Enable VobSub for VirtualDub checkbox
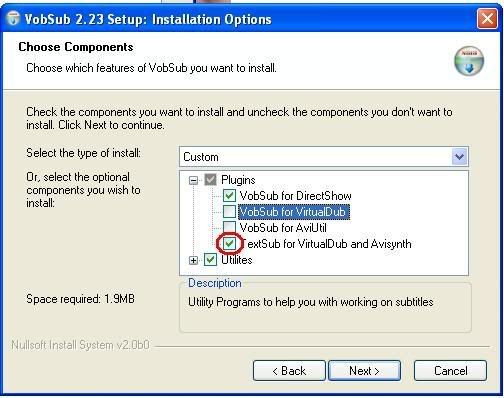Viewport: 504px width, 398px height. click(x=229, y=212)
